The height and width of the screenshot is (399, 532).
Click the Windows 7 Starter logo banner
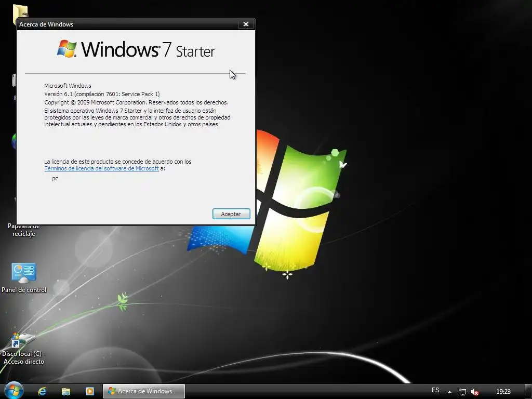click(x=136, y=49)
